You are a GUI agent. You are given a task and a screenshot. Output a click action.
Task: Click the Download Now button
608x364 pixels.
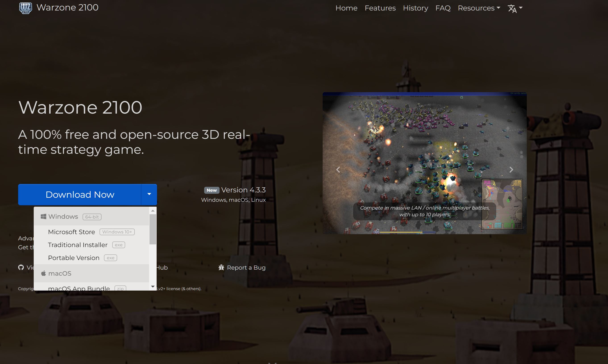pos(80,194)
